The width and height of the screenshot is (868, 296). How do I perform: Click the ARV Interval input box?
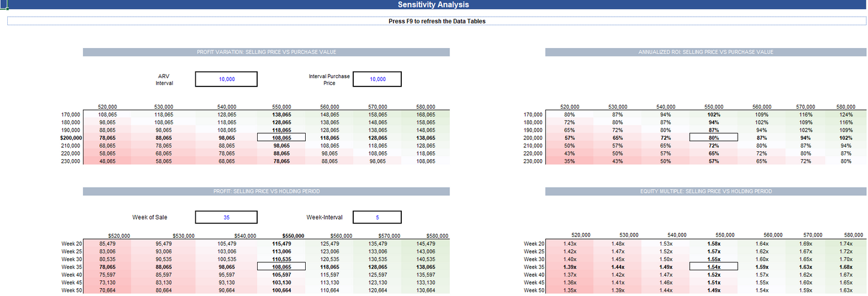226,79
